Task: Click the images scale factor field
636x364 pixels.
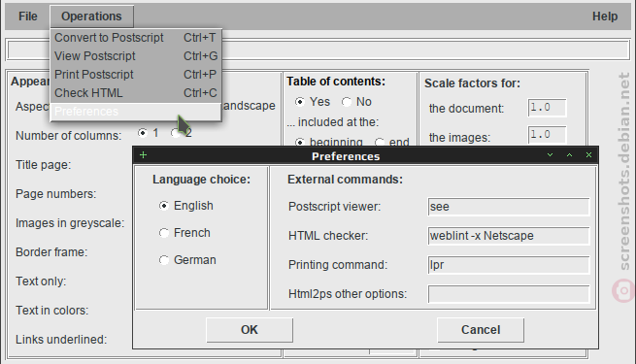Action: pyautogui.click(x=547, y=135)
